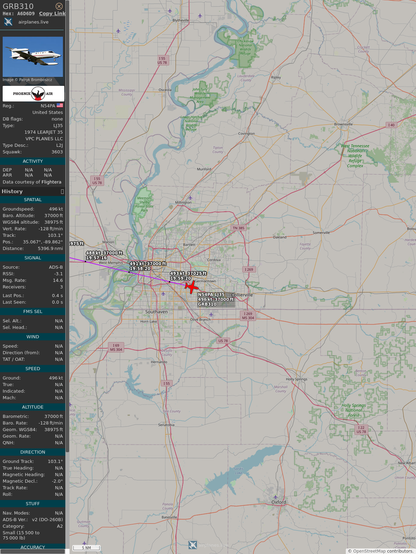This screenshot has height=554, width=416.
Task: Open the Learjet aircraft photo thumbnail
Action: pyautogui.click(x=33, y=57)
